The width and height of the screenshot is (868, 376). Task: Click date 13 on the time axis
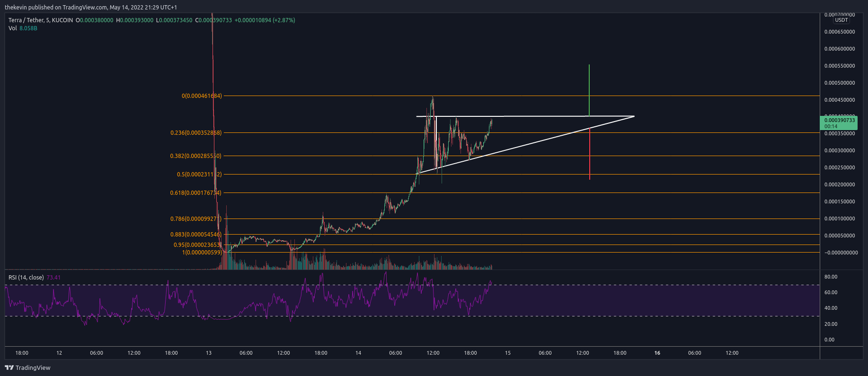[x=209, y=353]
